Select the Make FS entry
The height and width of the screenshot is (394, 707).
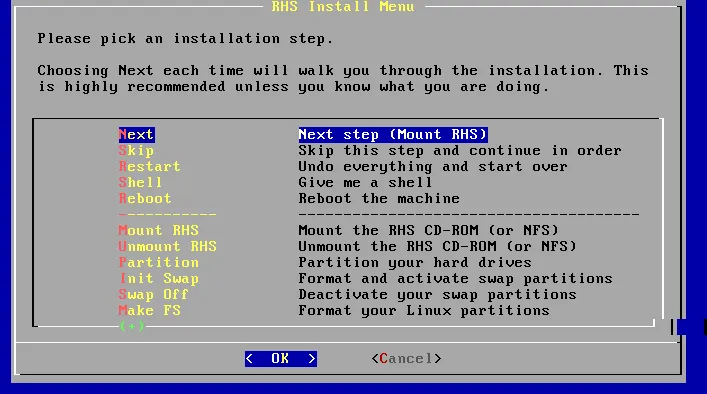point(150,310)
